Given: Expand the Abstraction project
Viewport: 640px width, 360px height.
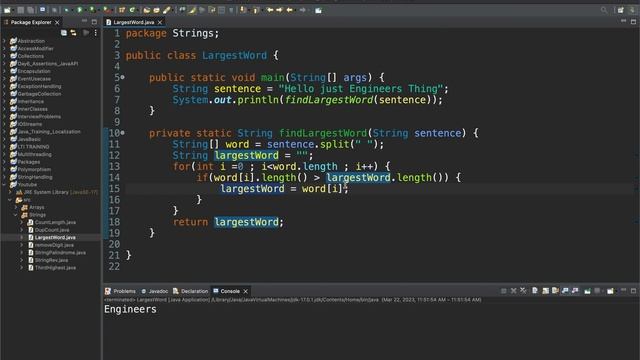Looking at the screenshot, I should 4,41.
